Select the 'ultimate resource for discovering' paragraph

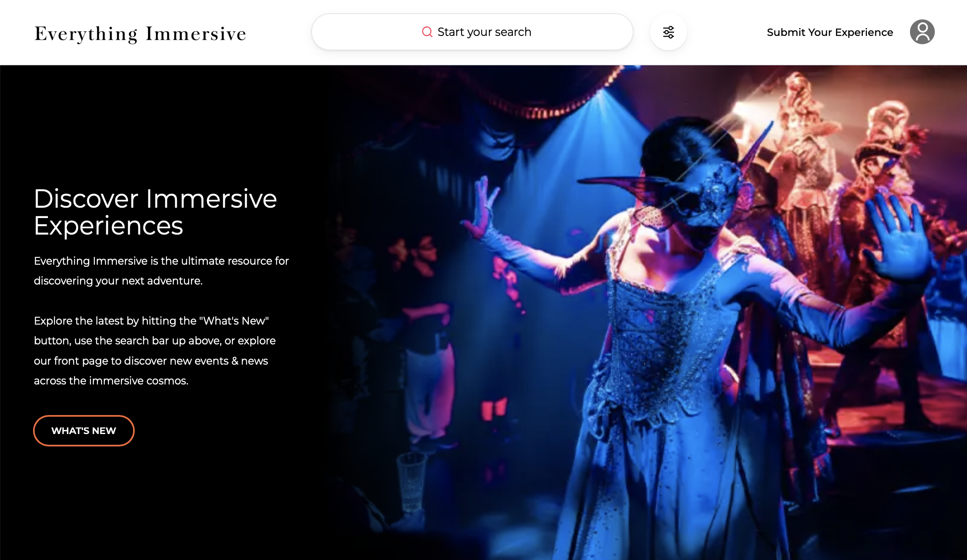[x=161, y=271]
